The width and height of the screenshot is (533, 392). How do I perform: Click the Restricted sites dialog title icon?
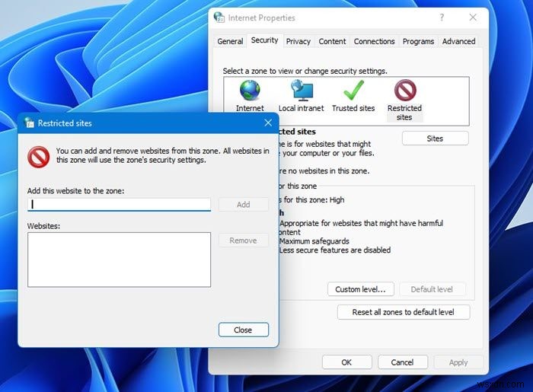(x=29, y=123)
